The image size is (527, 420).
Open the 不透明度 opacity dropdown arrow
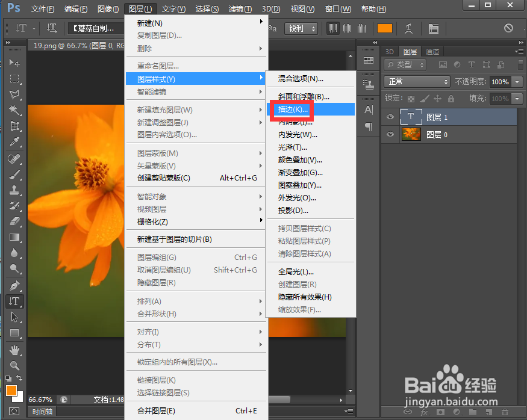click(x=517, y=81)
